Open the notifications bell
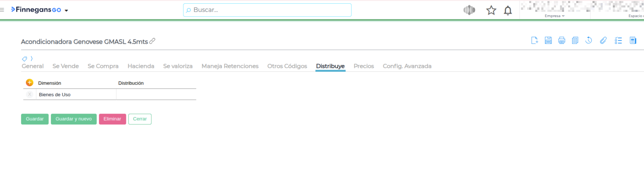The image size is (644, 192). tap(507, 10)
